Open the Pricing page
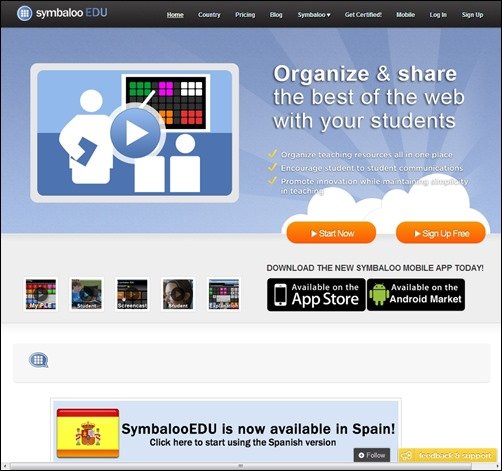The image size is (502, 471). click(x=245, y=15)
